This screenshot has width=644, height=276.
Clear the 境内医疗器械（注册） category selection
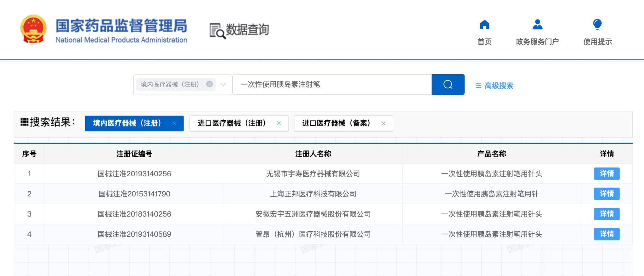tap(209, 84)
